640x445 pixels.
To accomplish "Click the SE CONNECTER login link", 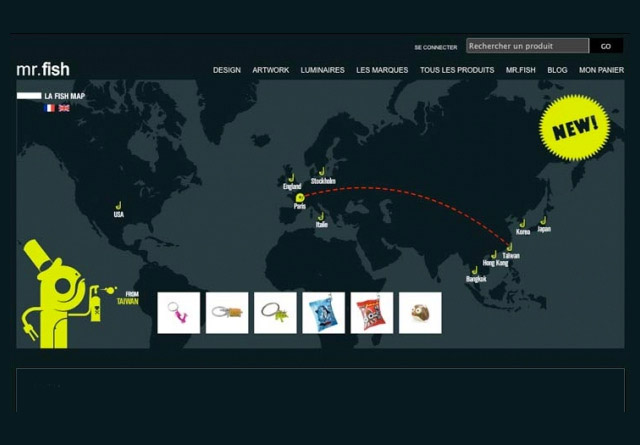I will click(x=435, y=47).
